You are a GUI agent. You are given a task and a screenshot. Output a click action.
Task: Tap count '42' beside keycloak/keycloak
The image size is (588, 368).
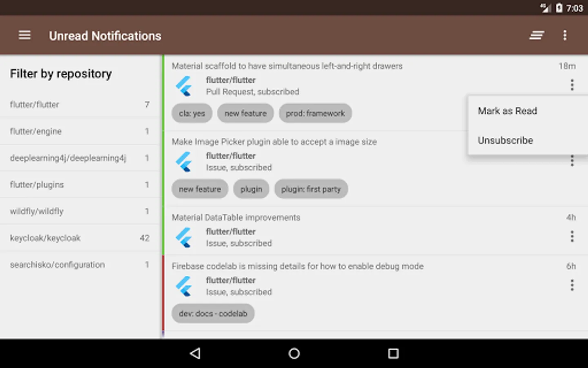(145, 238)
